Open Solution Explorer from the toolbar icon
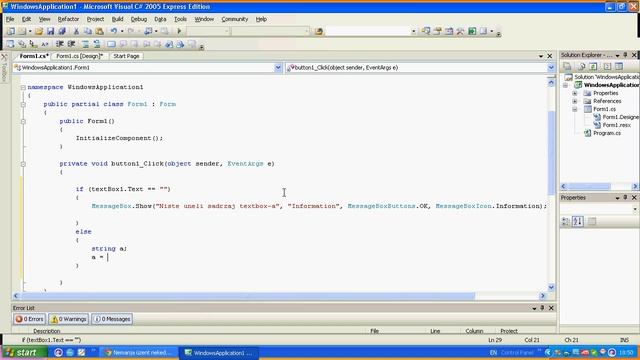 426,31
